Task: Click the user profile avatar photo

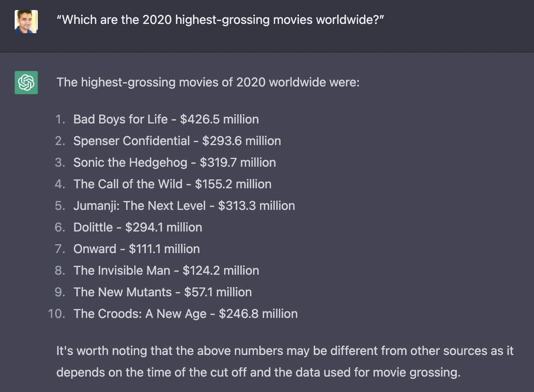Action: click(26, 22)
